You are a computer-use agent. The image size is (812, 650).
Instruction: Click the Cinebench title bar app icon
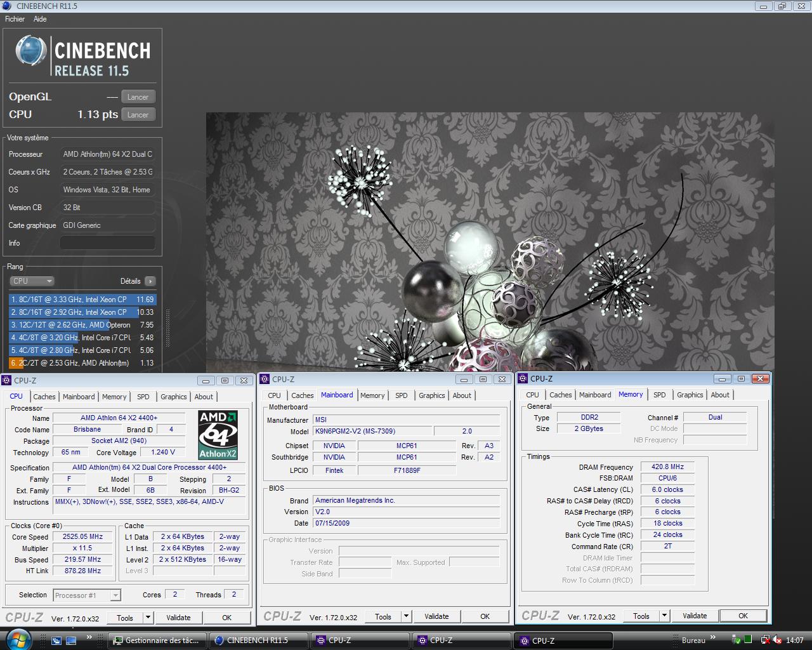(7, 6)
